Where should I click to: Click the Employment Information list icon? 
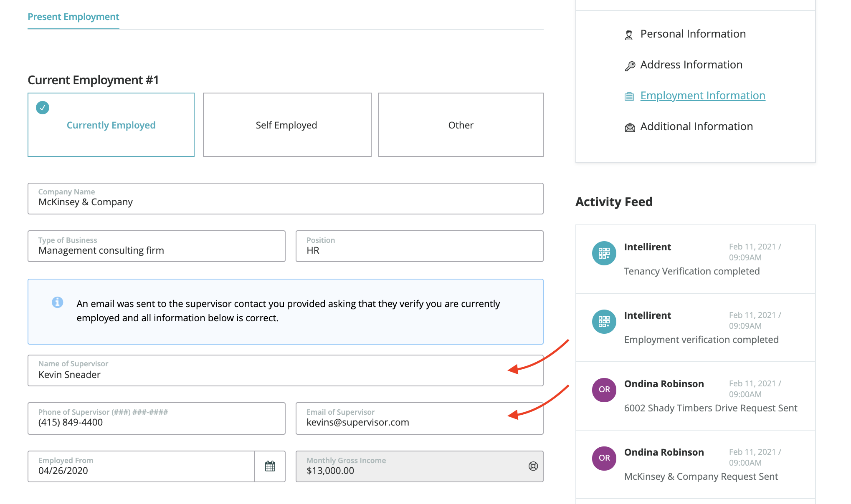coord(629,96)
